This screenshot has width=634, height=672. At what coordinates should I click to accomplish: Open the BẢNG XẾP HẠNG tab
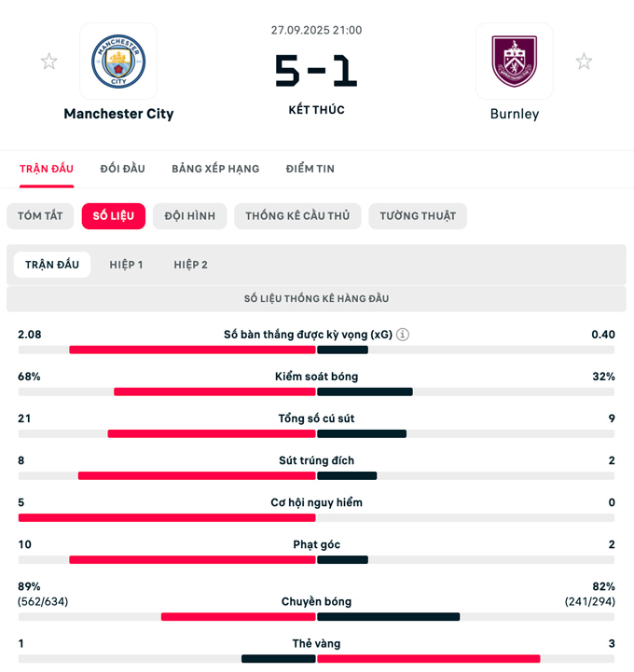click(x=215, y=169)
